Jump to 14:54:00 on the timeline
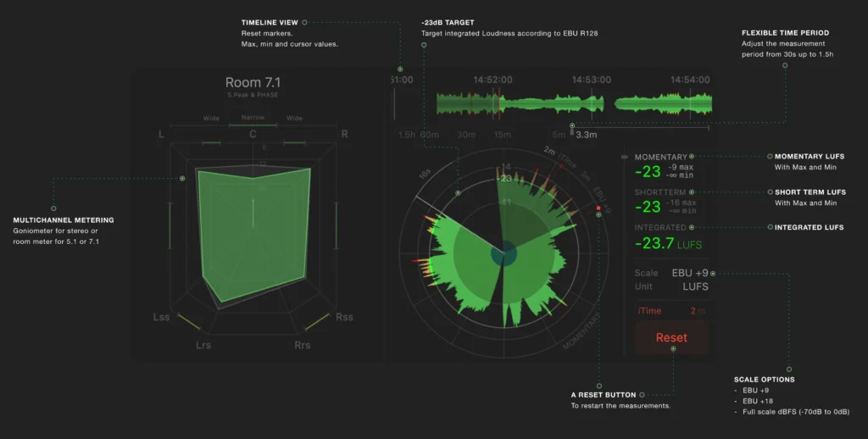 pos(690,80)
